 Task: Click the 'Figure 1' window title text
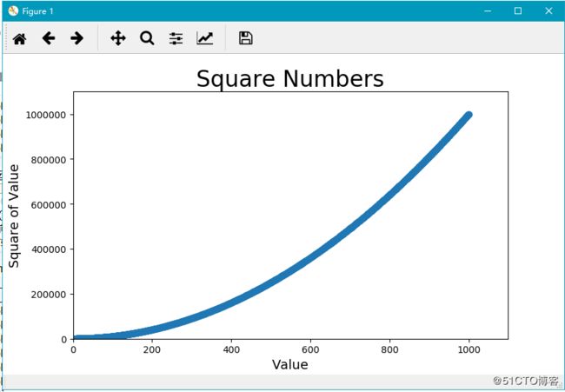click(37, 11)
